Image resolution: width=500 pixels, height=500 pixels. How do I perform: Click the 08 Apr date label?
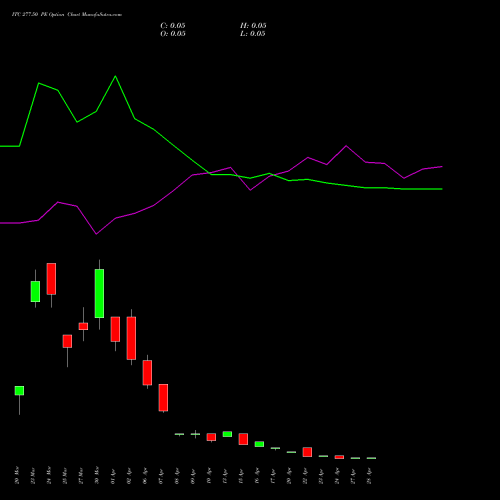[177, 476]
